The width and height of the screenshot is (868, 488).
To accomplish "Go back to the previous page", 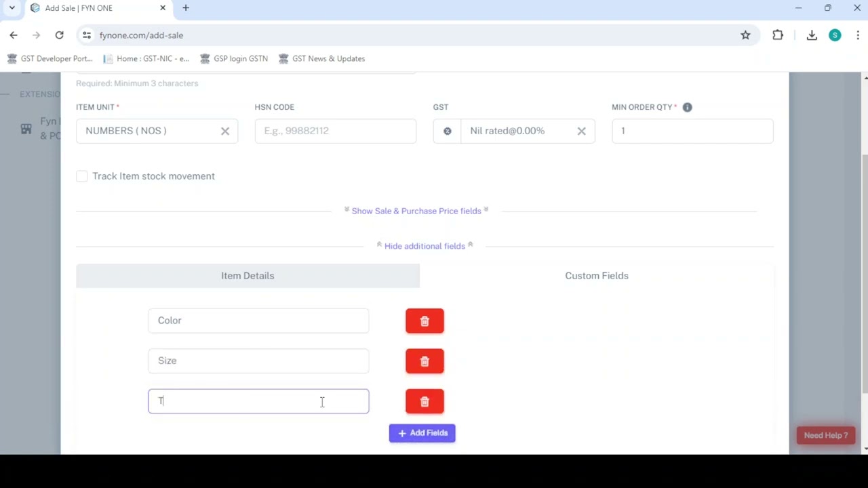I will click(14, 35).
